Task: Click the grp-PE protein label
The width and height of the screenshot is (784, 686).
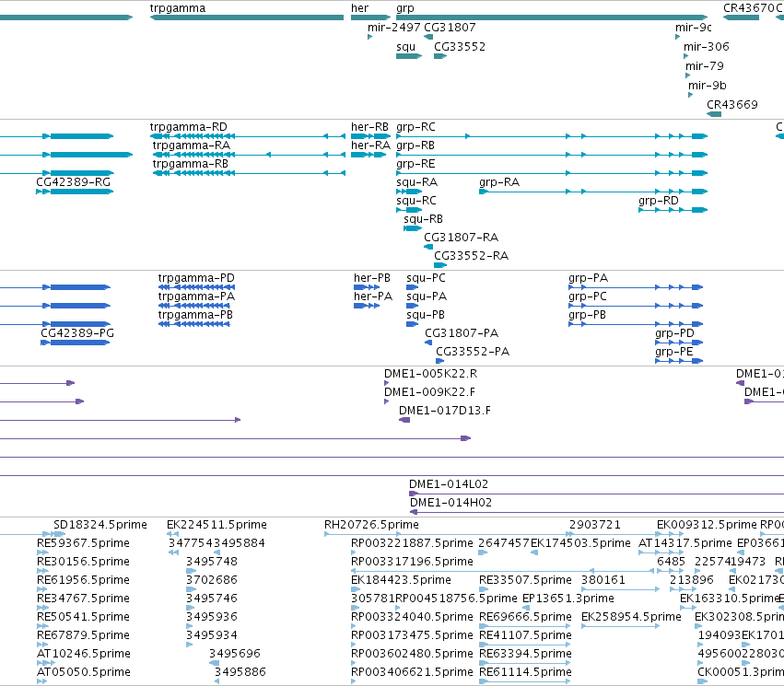Action: point(674,351)
